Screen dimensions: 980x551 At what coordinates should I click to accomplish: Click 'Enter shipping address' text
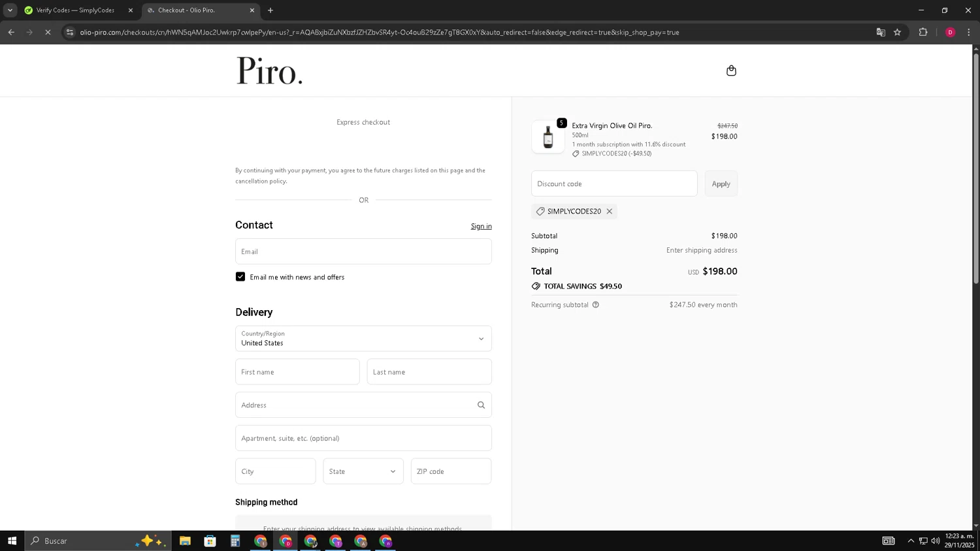702,251
